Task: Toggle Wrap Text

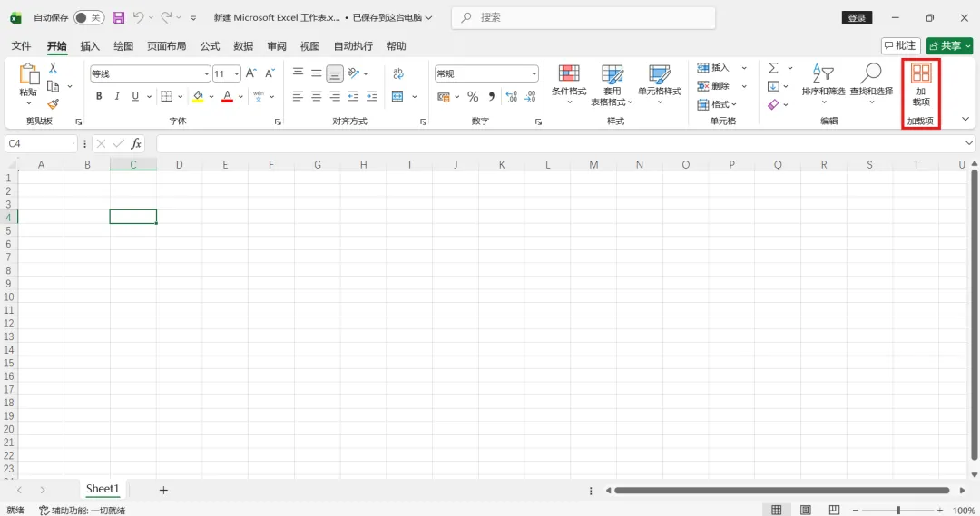Action: coord(398,73)
